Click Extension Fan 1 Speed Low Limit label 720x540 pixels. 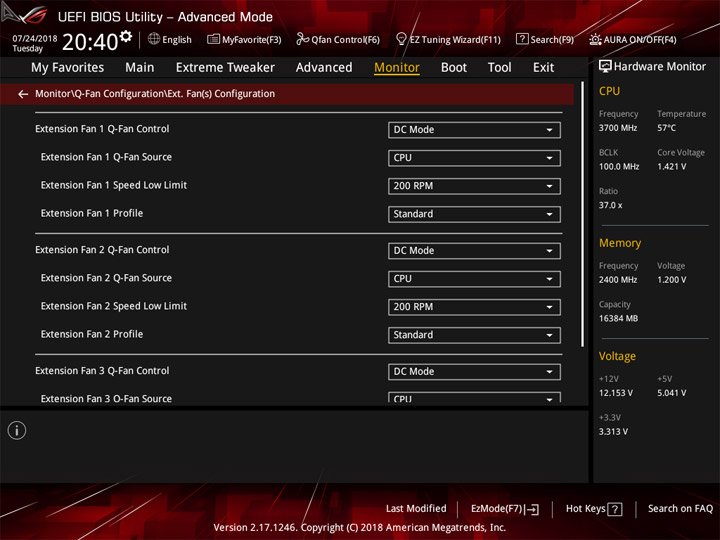114,185
